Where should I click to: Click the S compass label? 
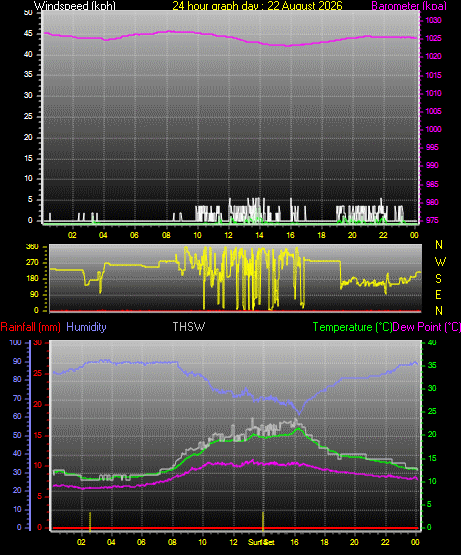click(438, 279)
